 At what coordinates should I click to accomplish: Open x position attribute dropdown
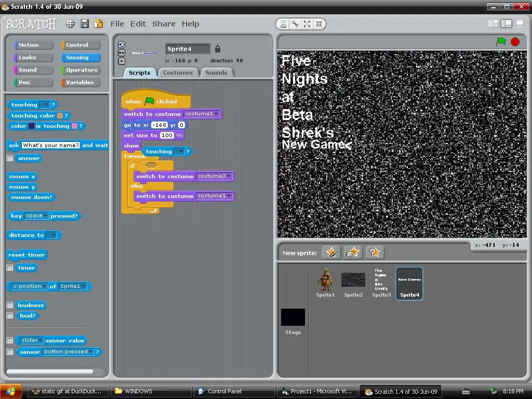pyautogui.click(x=29, y=286)
